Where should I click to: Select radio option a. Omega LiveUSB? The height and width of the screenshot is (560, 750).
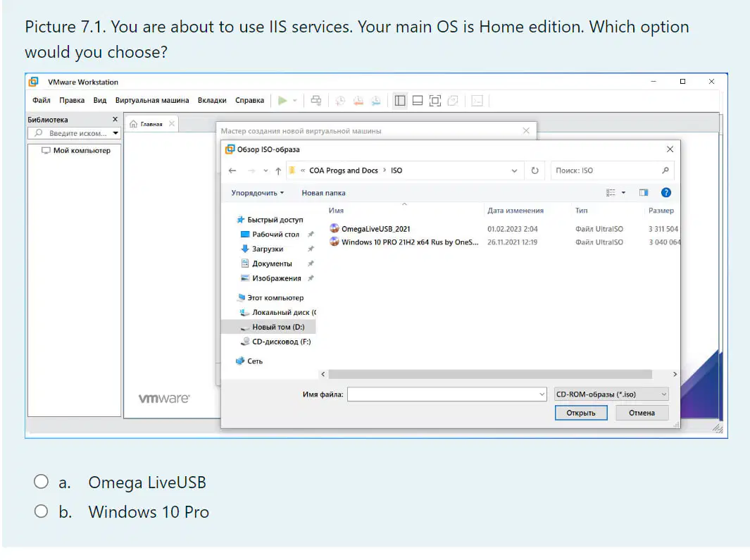(x=41, y=482)
